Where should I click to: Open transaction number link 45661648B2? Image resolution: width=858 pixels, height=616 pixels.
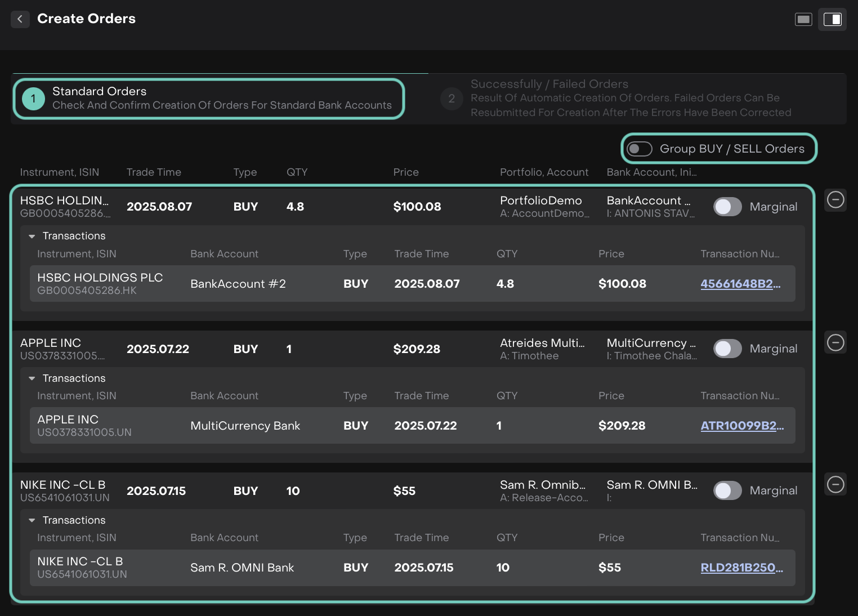[740, 284]
